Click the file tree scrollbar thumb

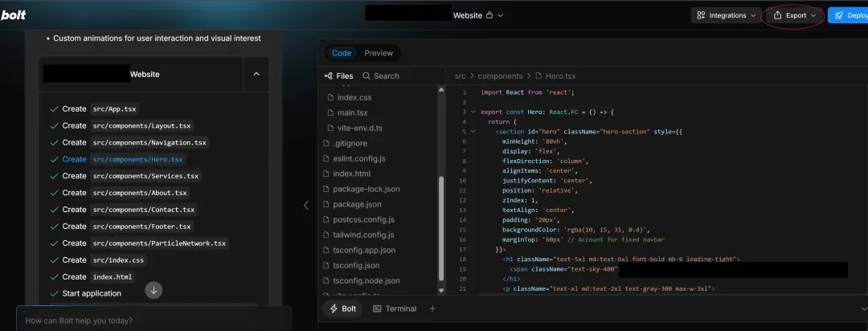(x=441, y=229)
